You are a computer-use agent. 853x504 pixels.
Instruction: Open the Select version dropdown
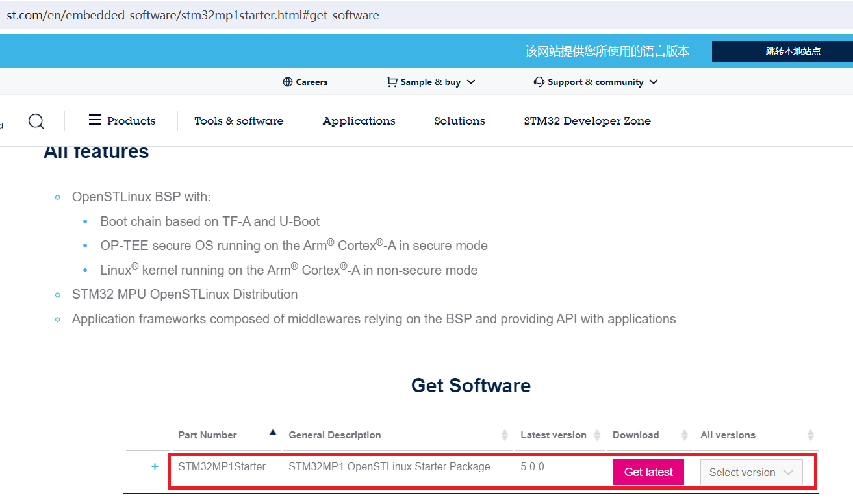point(752,472)
